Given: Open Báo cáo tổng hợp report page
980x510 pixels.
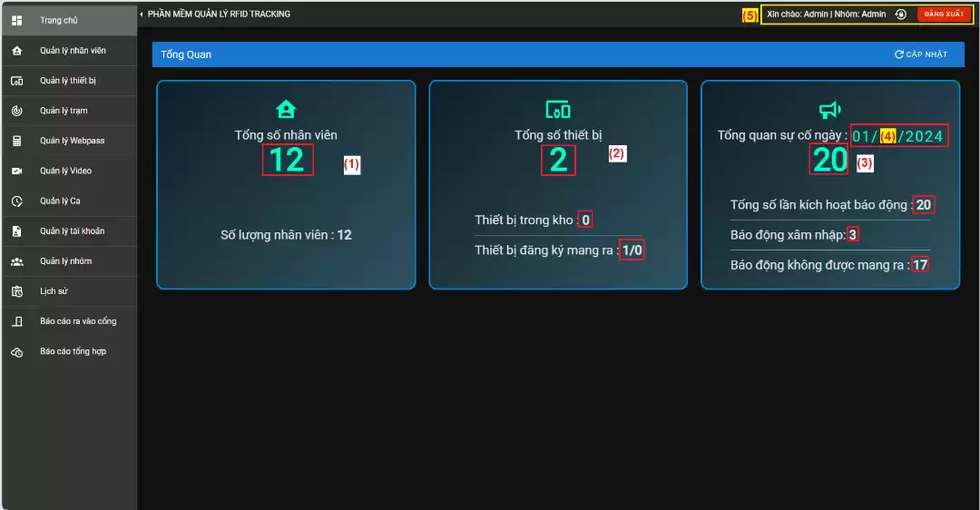Looking at the screenshot, I should click(73, 351).
